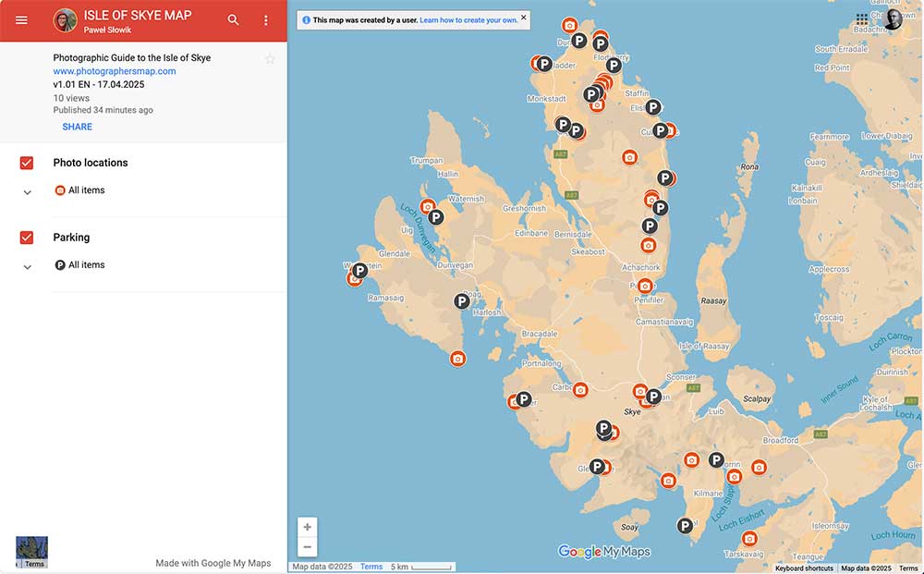Click the SHARE button

(78, 127)
